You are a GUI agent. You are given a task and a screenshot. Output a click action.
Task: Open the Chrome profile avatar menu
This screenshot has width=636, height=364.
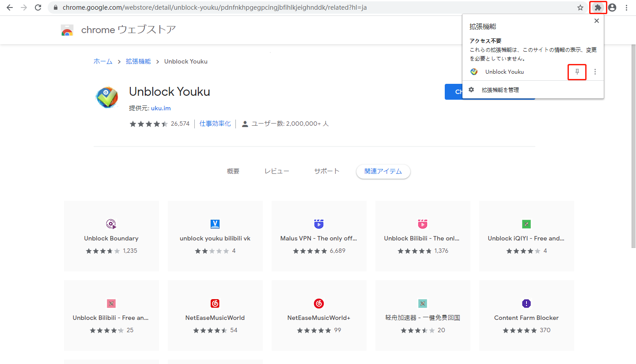(x=612, y=8)
